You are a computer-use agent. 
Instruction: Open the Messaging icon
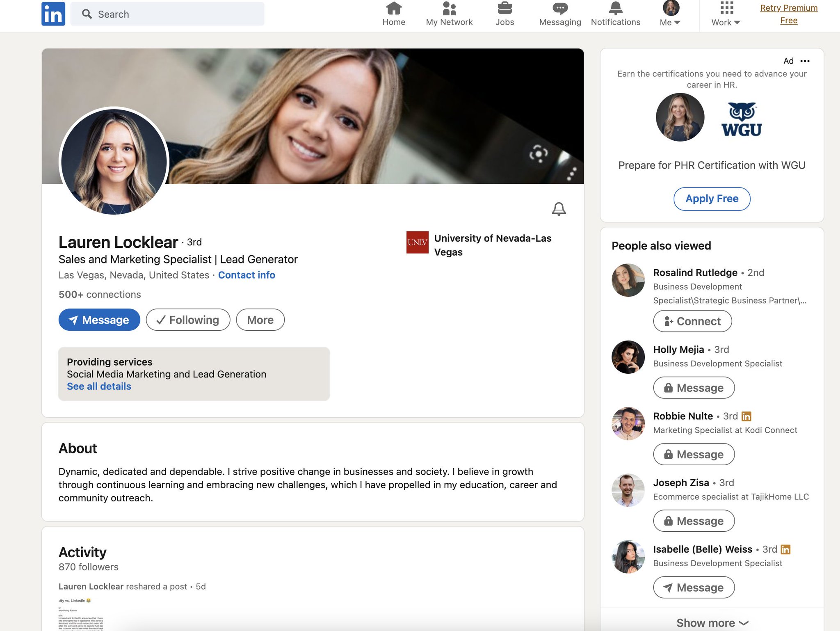pos(559,7)
